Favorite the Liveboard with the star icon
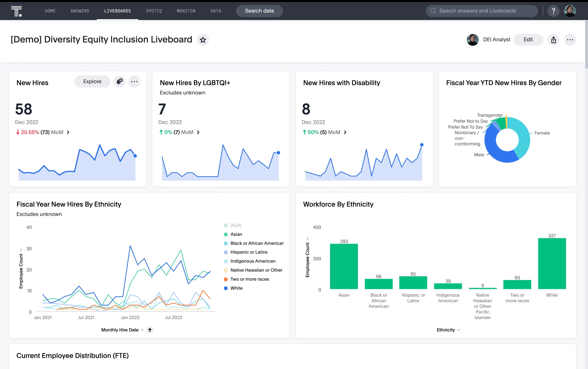The height and width of the screenshot is (369, 588). coord(203,40)
